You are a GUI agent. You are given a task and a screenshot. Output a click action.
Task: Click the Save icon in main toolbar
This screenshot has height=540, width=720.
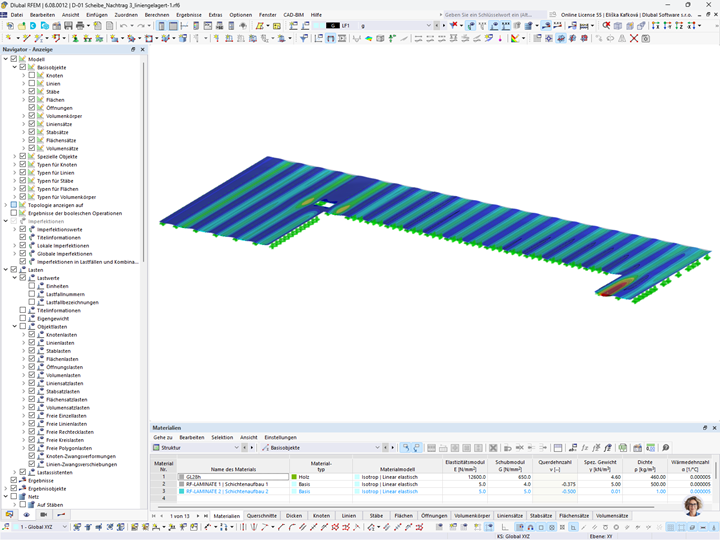coord(68,26)
